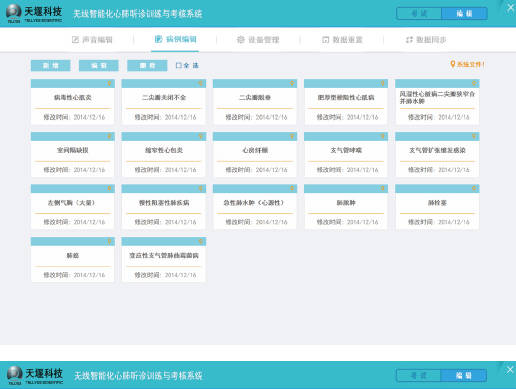Click the pin icon on 二尖瓣脱垂 card
Image resolution: width=516 pixels, height=389 pixels.
coord(292,83)
